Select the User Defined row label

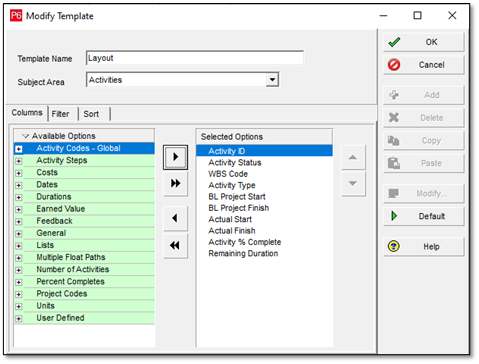(x=60, y=318)
